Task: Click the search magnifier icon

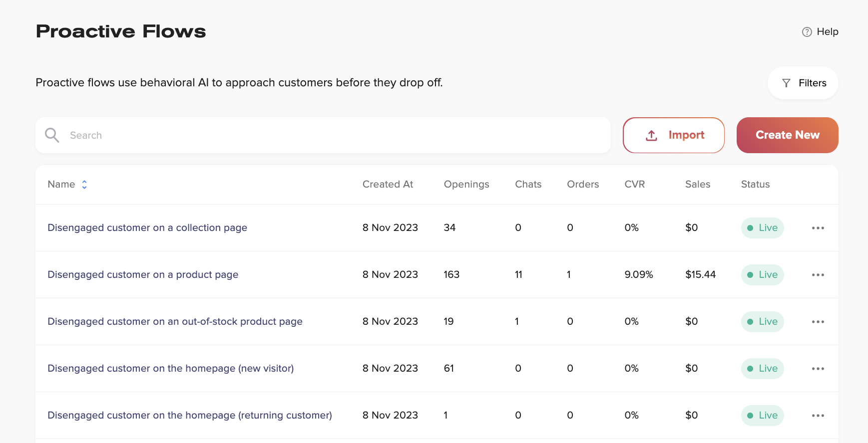Action: tap(52, 135)
